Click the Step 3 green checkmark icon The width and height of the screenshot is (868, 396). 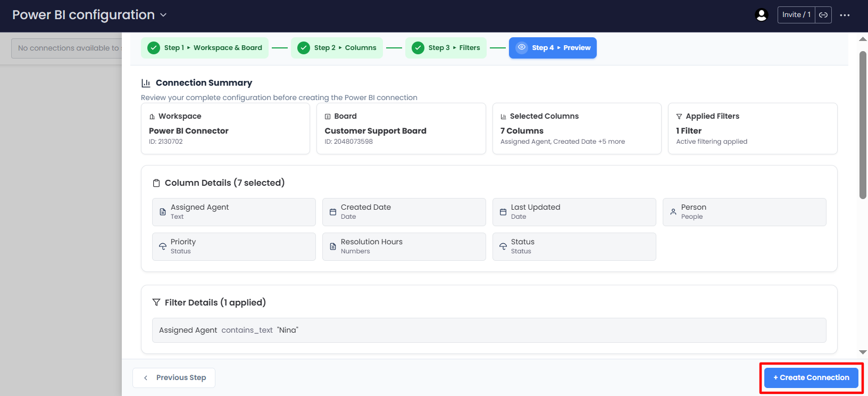(418, 48)
